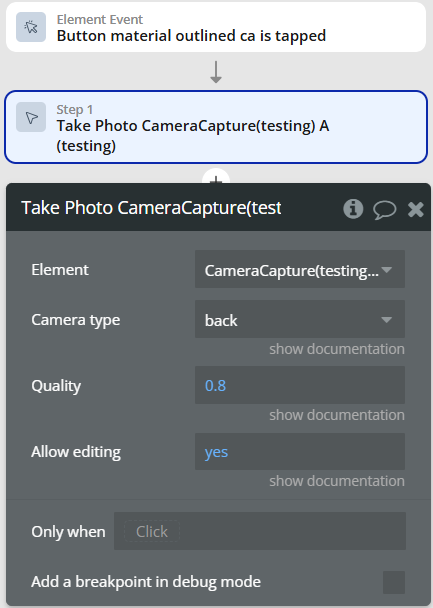The height and width of the screenshot is (608, 433).
Task: Click the arrow between event and step
Action: [216, 72]
